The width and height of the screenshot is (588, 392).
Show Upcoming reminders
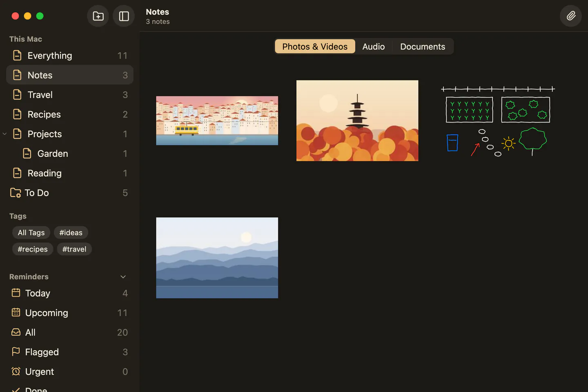point(70,313)
